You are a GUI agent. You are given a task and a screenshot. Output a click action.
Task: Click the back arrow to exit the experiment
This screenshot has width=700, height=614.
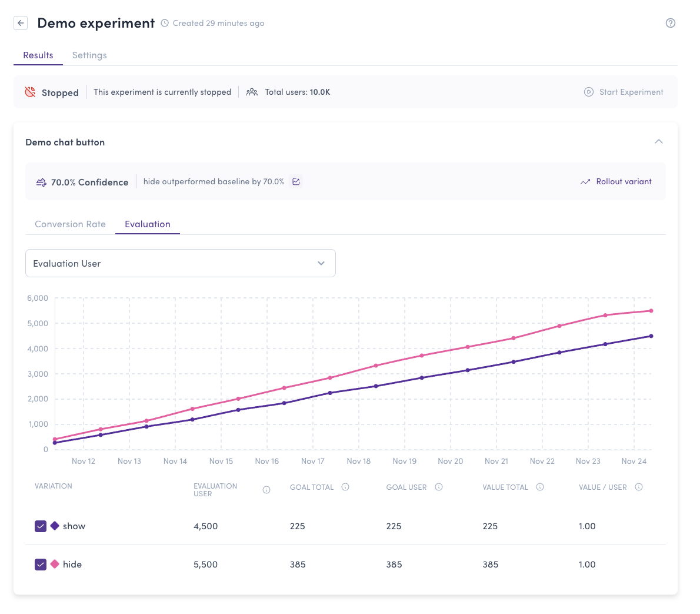(x=21, y=22)
